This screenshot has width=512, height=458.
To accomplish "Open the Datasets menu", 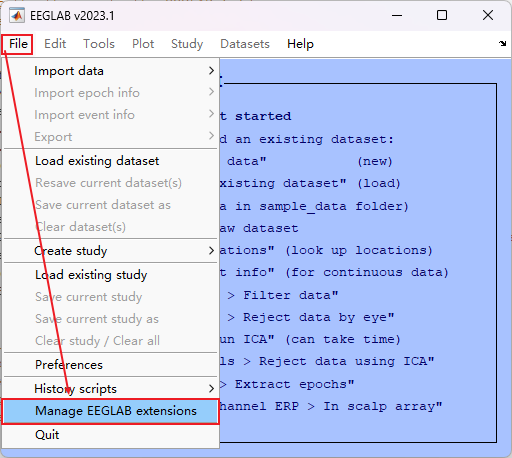I will 245,44.
